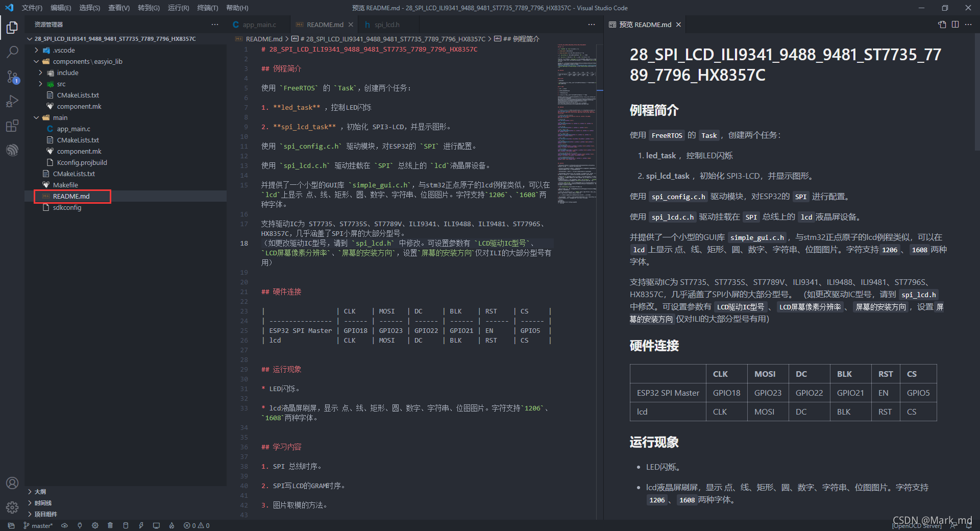Expand the 项目组件 section
Viewport: 980px width, 531px height.
pos(126,514)
